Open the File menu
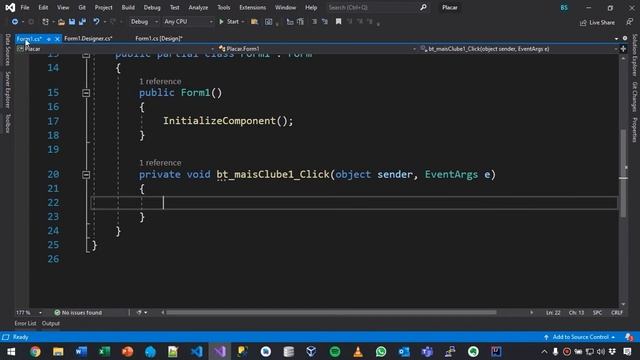This screenshot has height=360, width=640. pos(25,7)
